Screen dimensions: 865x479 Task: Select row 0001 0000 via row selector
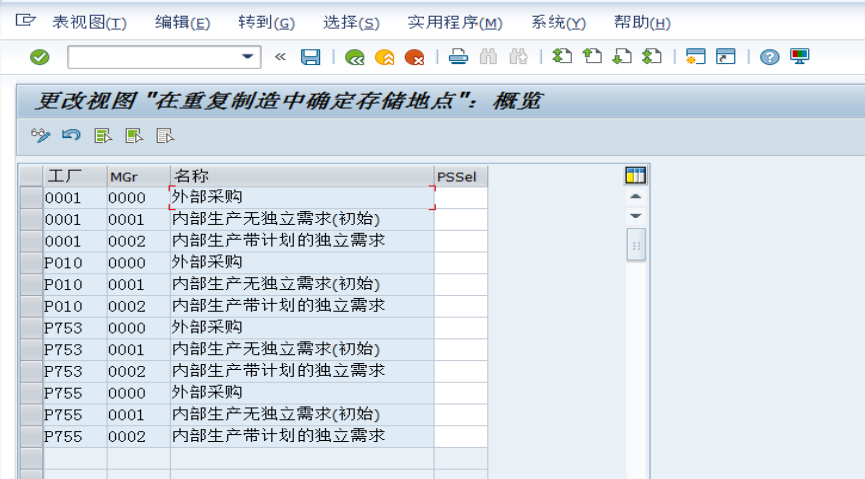(x=31, y=198)
